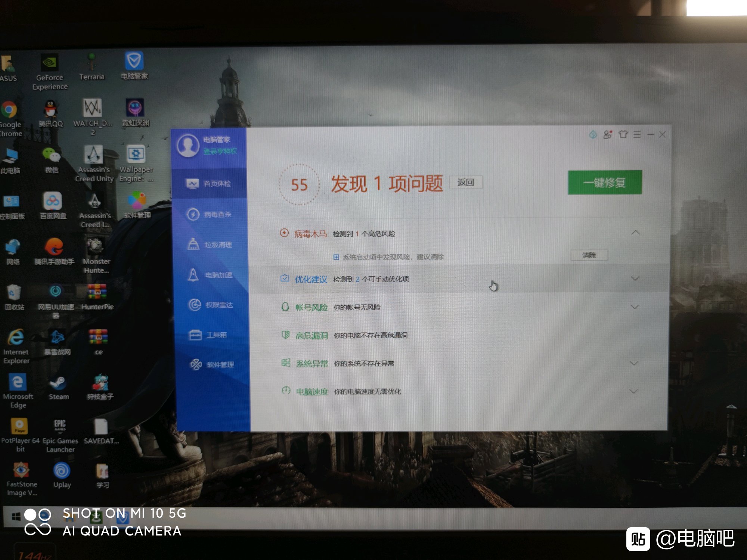This screenshot has height=560, width=747.
Task: Click the green leaf icon in title bar
Action: (x=593, y=134)
